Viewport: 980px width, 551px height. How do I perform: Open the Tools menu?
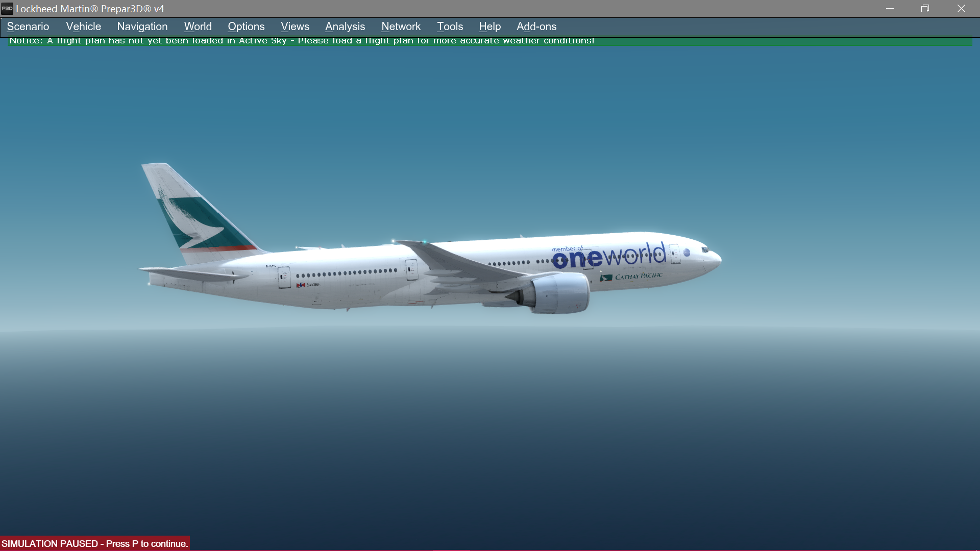click(450, 27)
